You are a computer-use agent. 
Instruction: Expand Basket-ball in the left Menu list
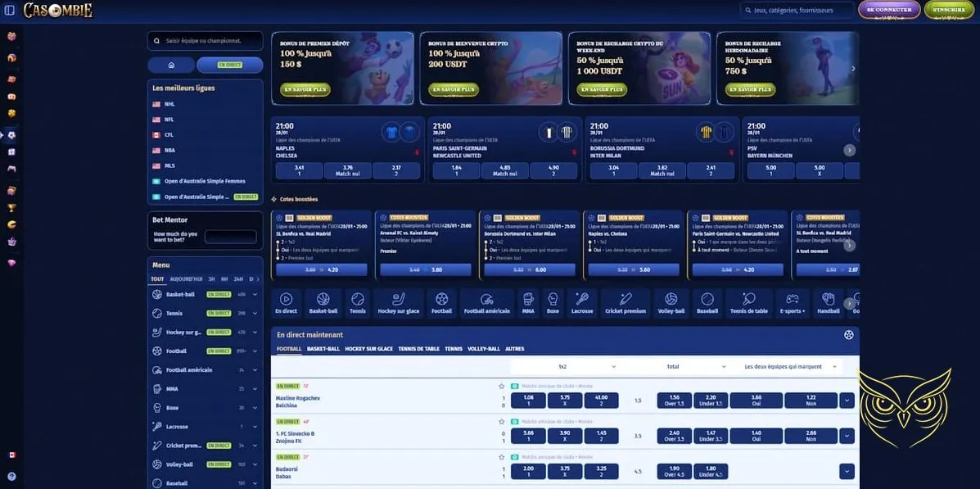click(255, 293)
